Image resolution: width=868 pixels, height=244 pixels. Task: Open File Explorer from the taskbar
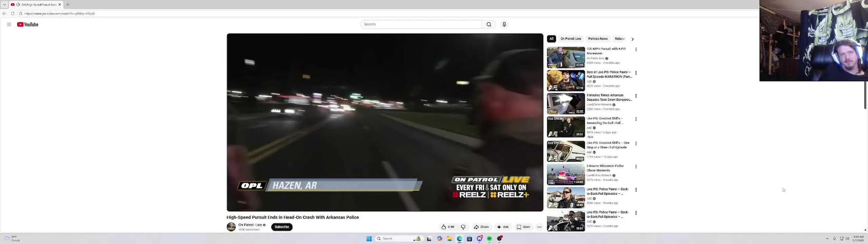450,239
